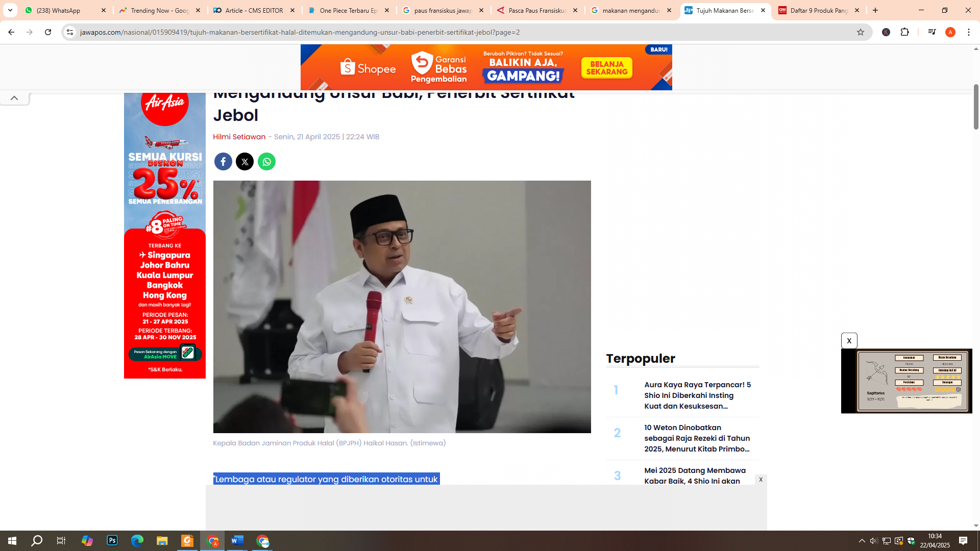This screenshot has width=980, height=551.
Task: Open the Chrome profile avatar A
Action: 950,32
